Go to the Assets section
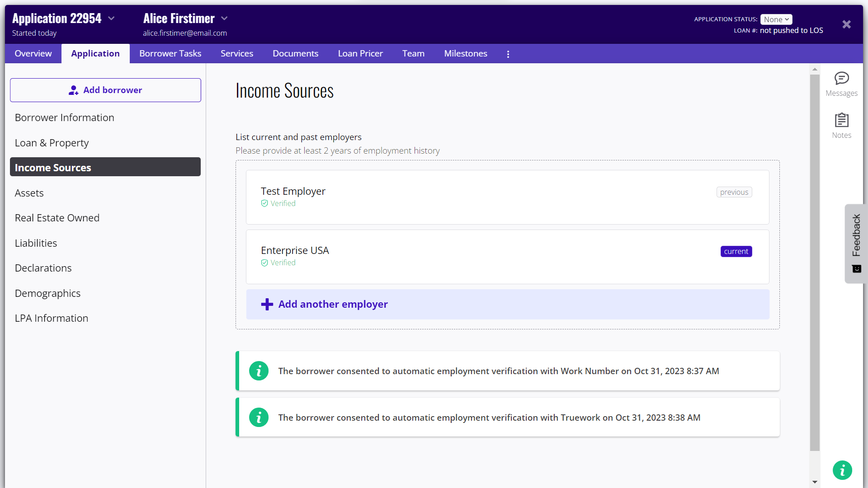The width and height of the screenshot is (868, 488). (x=29, y=193)
